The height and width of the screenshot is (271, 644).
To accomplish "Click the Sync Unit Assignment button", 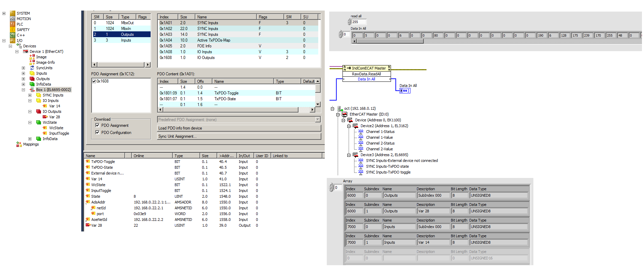I will (x=239, y=136).
